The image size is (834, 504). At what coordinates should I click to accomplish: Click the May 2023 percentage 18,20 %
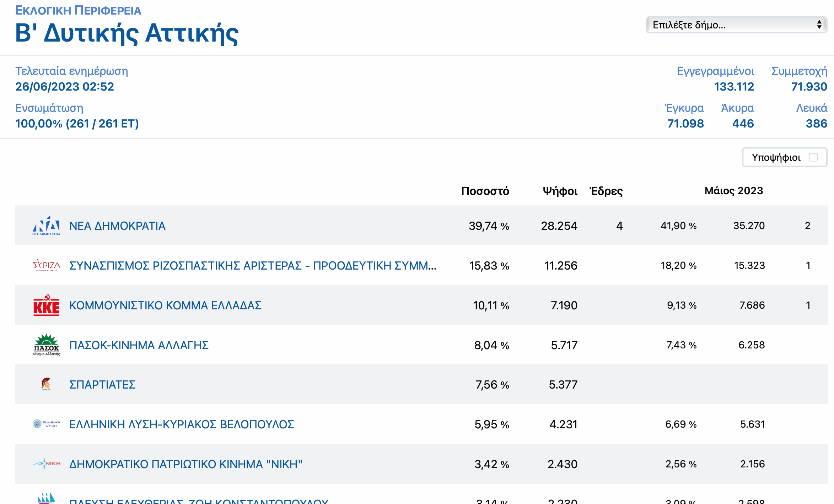[x=679, y=265]
